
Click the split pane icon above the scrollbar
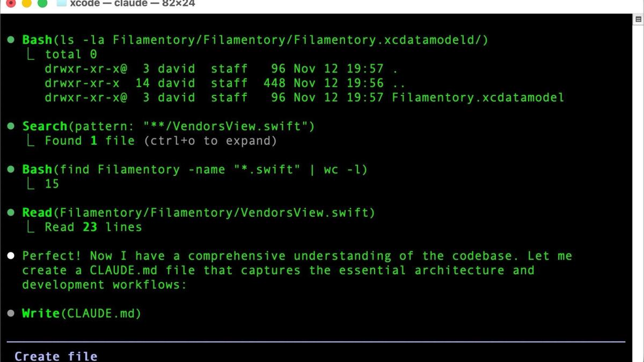pos(638,19)
